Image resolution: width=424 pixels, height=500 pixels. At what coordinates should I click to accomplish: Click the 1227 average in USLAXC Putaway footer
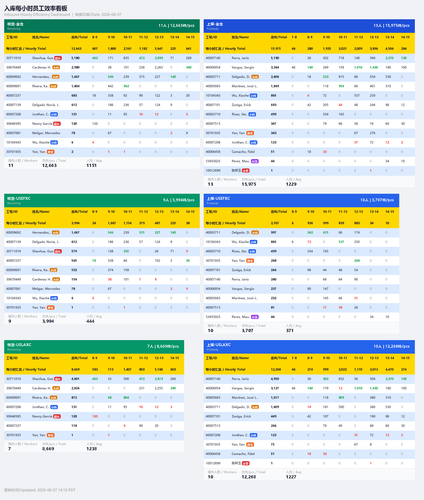pyautogui.click(x=291, y=477)
